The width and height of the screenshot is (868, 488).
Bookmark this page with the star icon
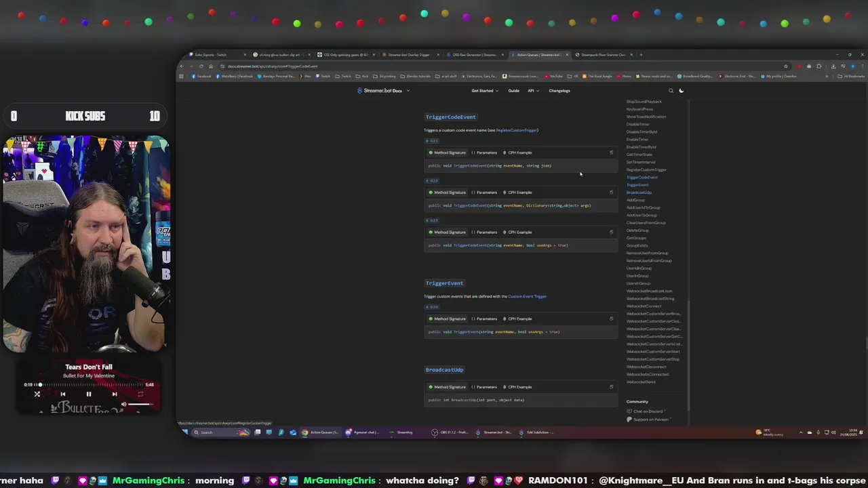click(x=786, y=66)
